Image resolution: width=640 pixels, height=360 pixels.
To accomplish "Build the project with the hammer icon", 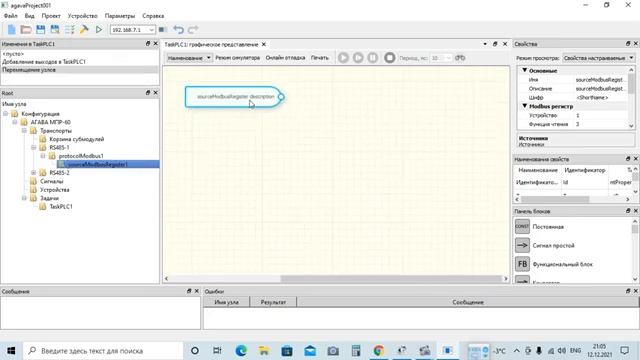I will [x=84, y=29].
